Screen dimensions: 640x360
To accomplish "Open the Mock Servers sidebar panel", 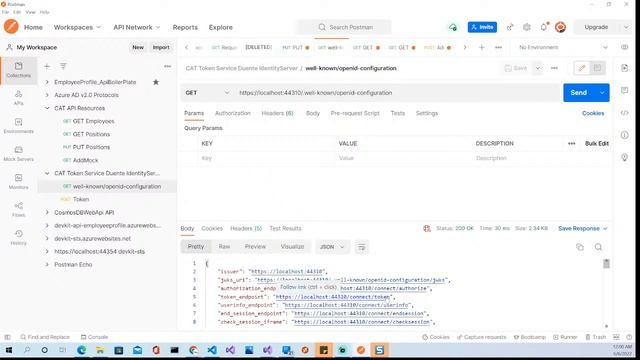I will click(x=18, y=153).
